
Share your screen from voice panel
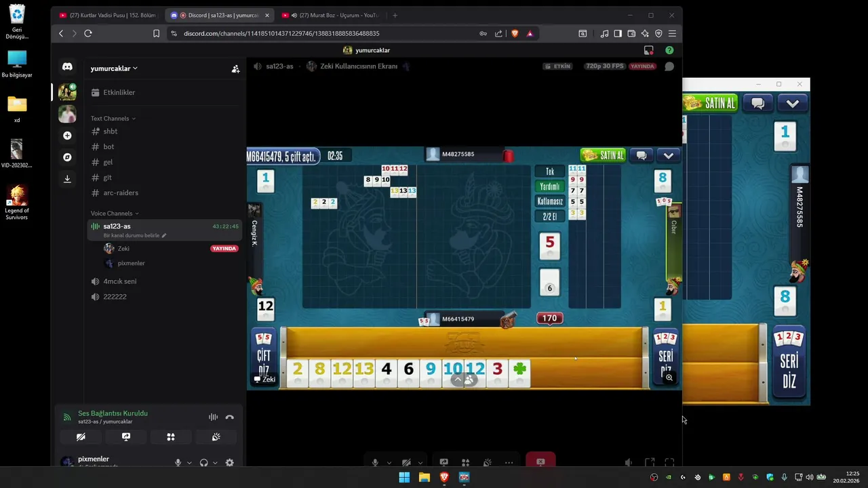[x=125, y=437]
